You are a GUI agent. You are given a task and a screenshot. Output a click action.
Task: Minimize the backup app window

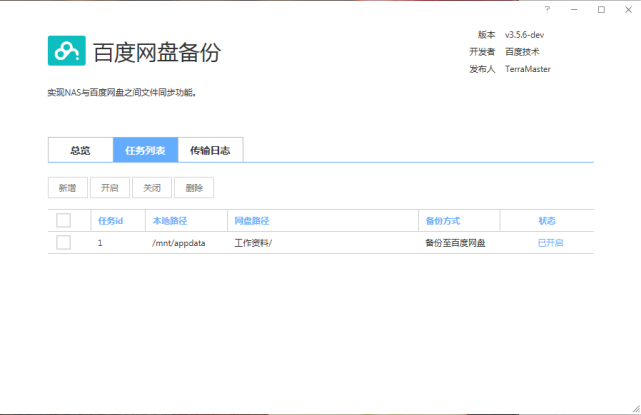574,9
